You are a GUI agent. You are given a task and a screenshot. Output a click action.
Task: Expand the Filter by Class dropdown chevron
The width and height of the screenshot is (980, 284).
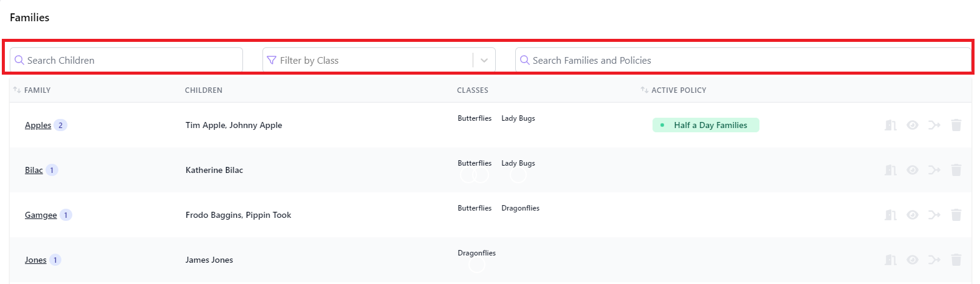(484, 60)
